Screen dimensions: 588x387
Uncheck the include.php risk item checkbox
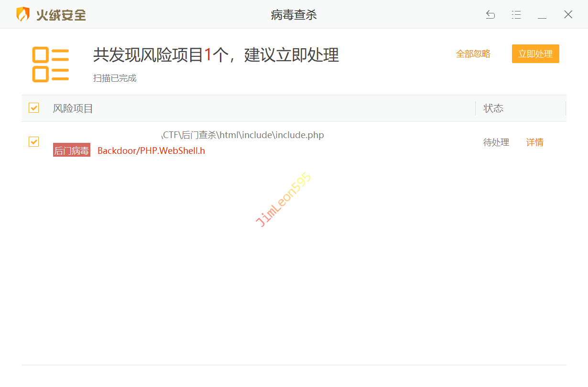pos(34,142)
